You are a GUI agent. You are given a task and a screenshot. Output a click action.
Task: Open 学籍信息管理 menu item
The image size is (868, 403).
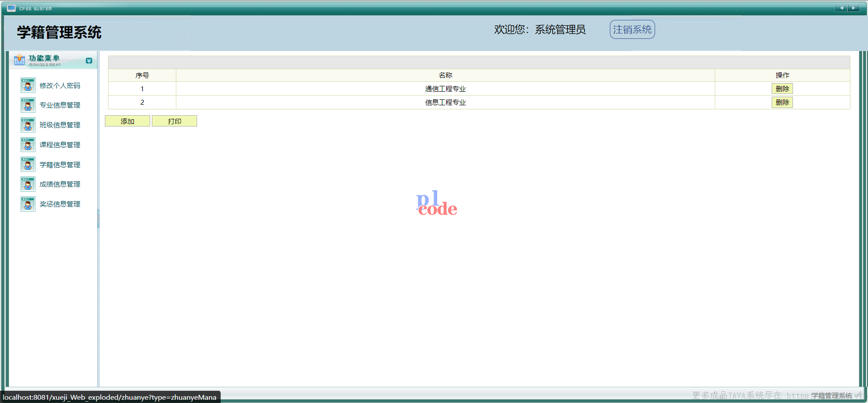tap(60, 165)
